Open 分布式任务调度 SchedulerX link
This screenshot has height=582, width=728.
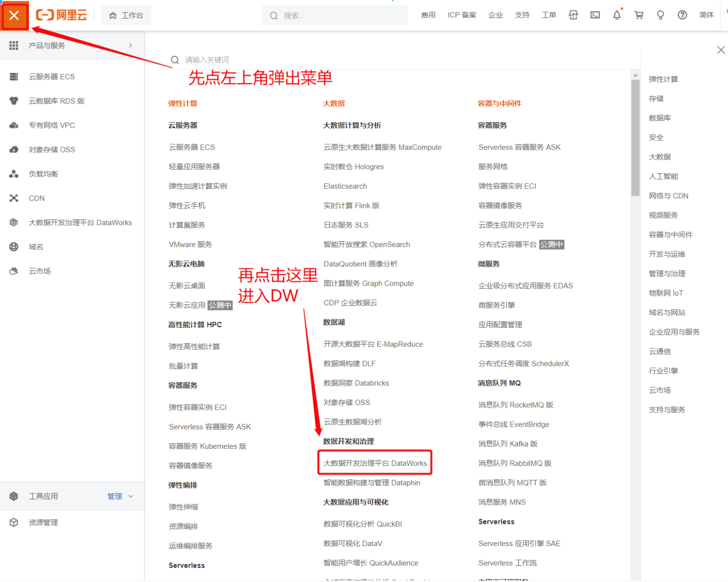tap(524, 364)
